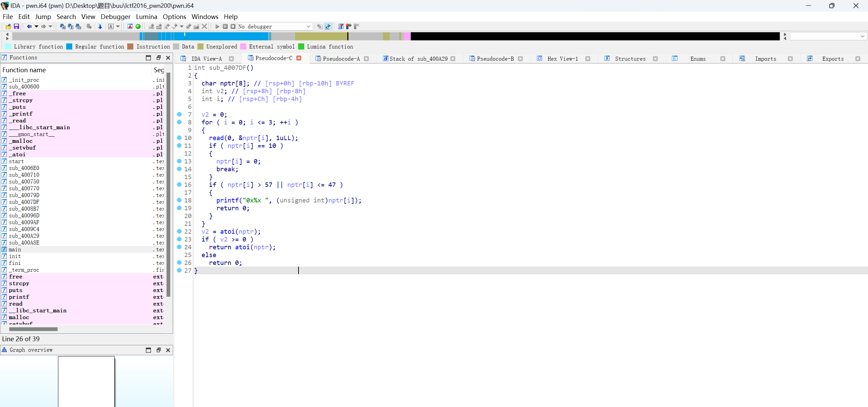
Task: Open the combo box right of the navigation band
Action: (x=828, y=36)
